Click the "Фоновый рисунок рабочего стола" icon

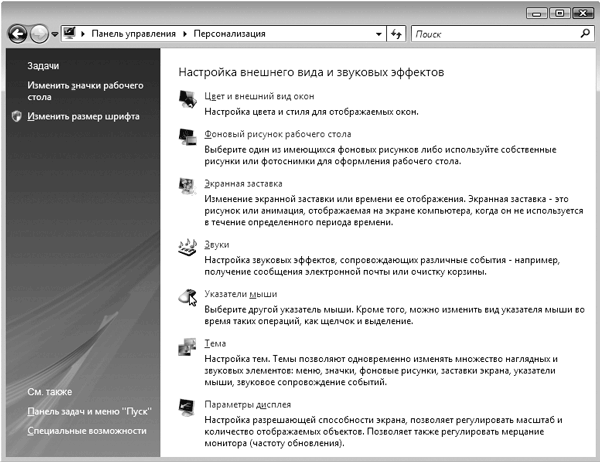187,135
